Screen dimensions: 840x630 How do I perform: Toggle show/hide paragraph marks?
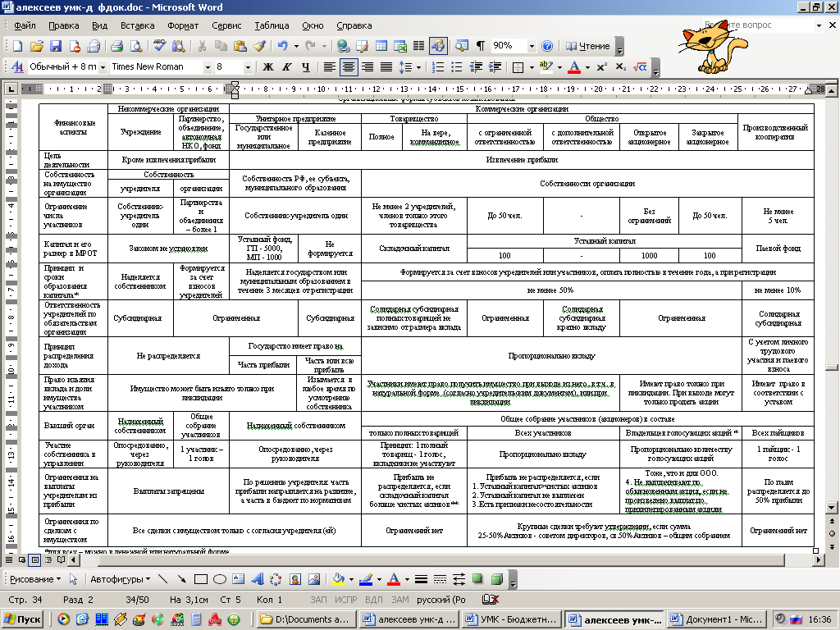[481, 46]
